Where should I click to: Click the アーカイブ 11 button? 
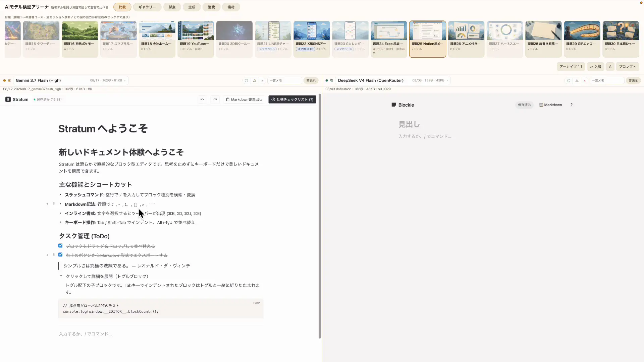pyautogui.click(x=571, y=67)
